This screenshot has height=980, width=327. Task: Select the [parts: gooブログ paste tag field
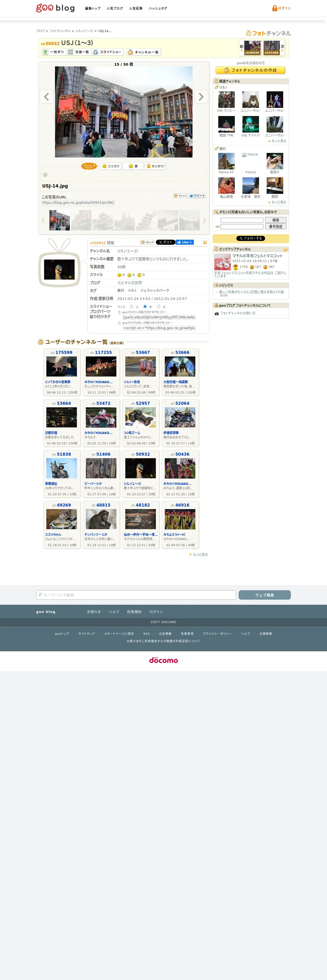[159, 317]
